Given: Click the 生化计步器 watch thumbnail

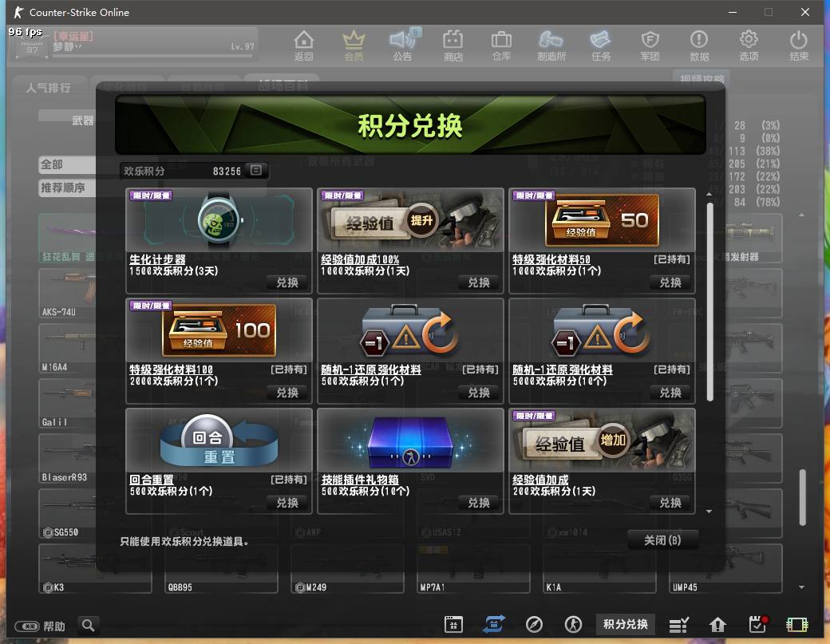Looking at the screenshot, I should point(219,219).
